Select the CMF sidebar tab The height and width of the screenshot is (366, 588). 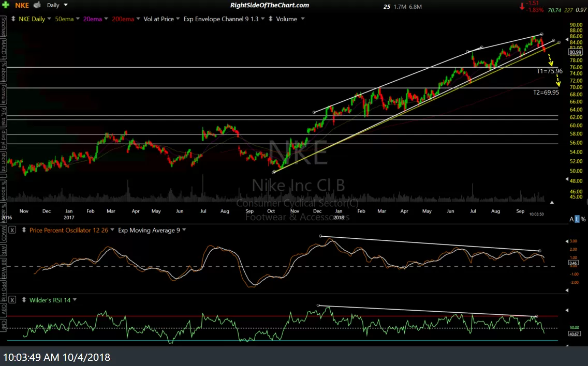pyautogui.click(x=4, y=325)
